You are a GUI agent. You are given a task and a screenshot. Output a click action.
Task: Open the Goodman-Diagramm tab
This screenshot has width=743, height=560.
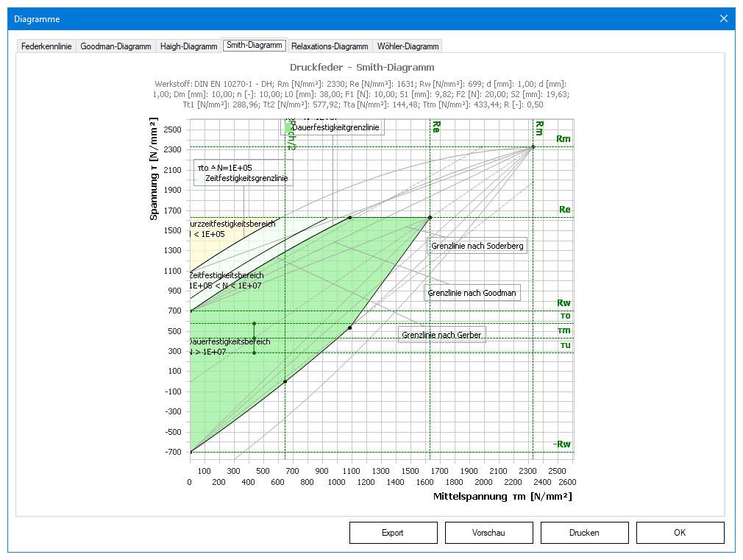(115, 46)
